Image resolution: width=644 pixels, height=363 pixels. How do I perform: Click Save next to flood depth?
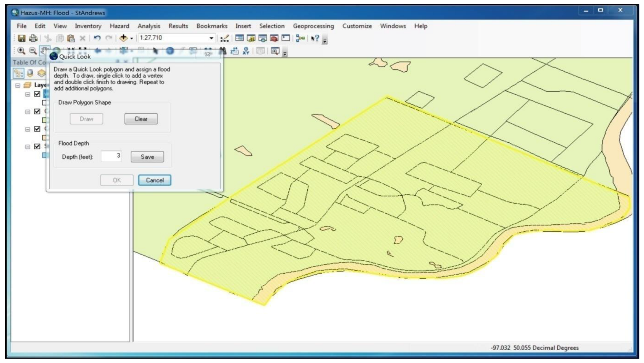click(x=147, y=157)
